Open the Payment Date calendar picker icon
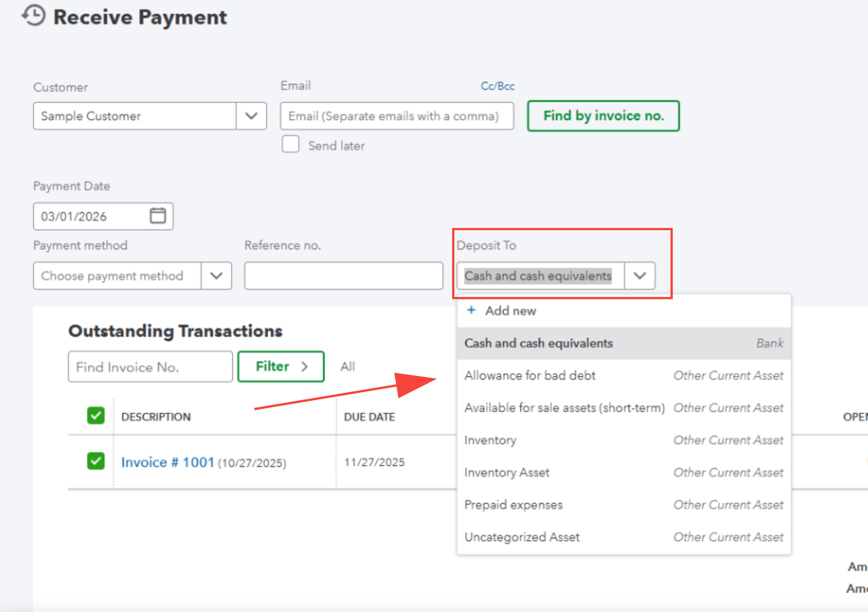This screenshot has height=612, width=868. [x=158, y=216]
